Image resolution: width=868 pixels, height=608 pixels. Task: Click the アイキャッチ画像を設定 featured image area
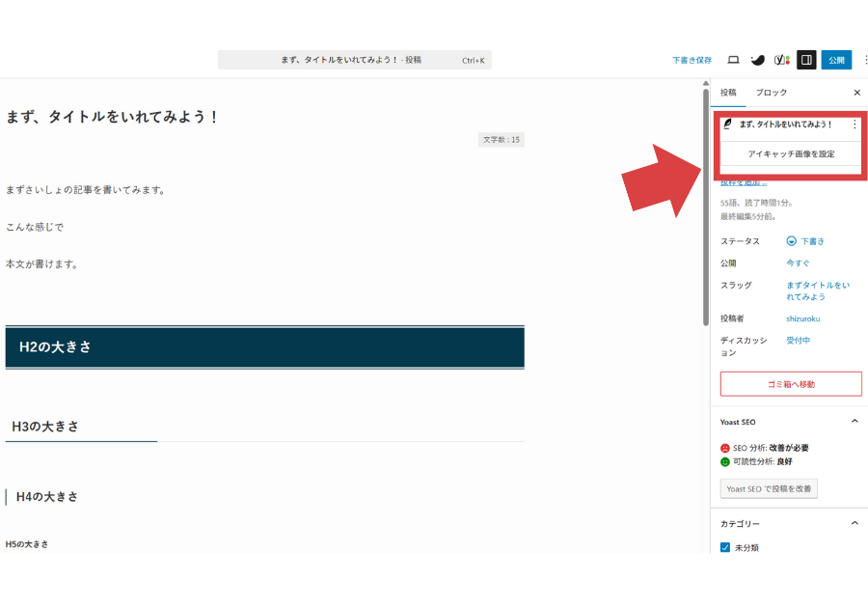792,153
